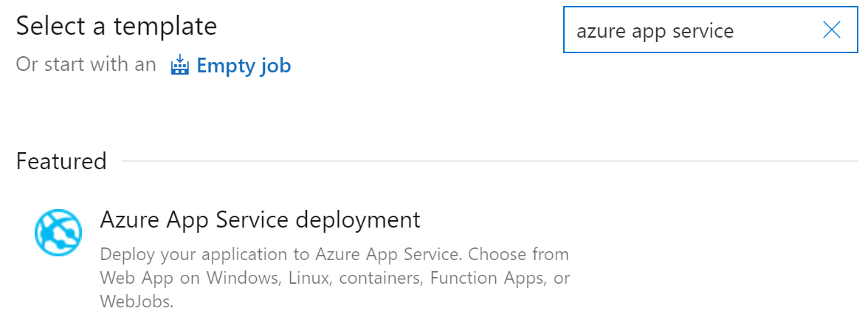
Task: Start with an Empty job link
Action: tap(244, 65)
